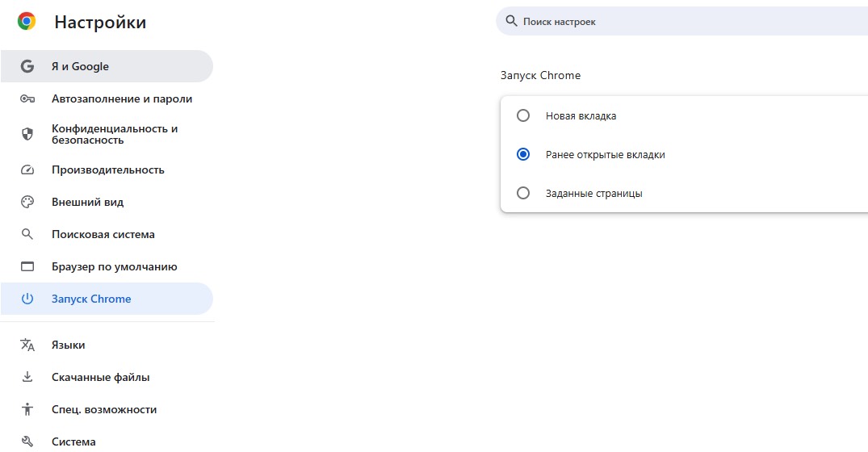Open the Я и Google settings section
Image resolution: width=868 pixels, height=452 pixels.
(x=80, y=67)
